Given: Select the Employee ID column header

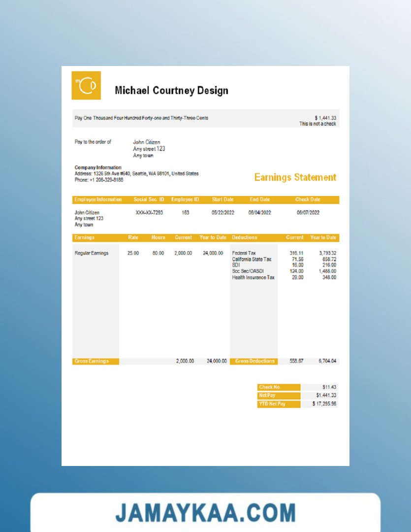Looking at the screenshot, I should [x=185, y=199].
